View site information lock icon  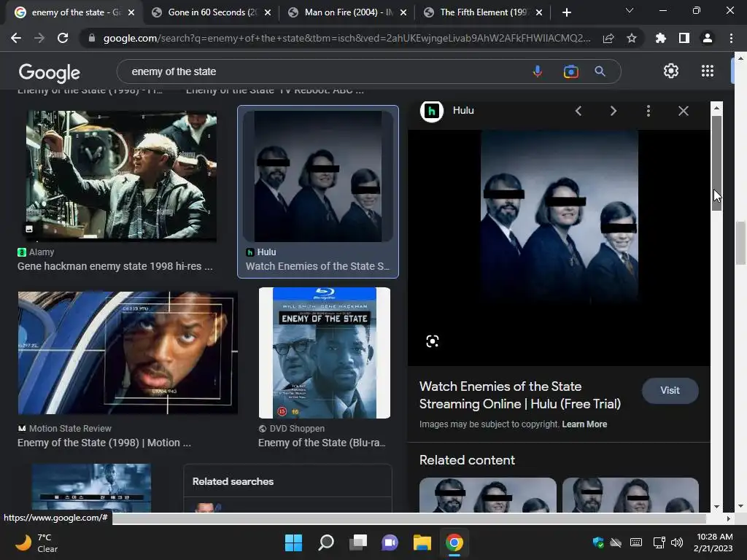(x=91, y=38)
